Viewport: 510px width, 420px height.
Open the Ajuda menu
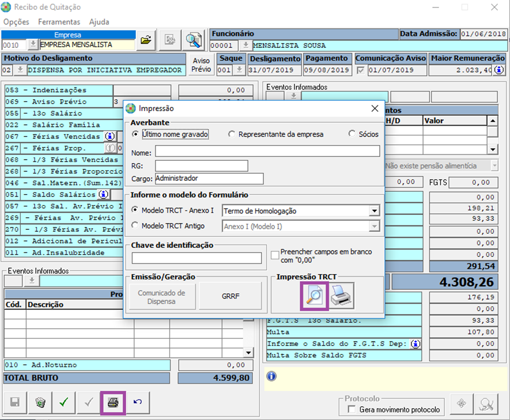click(99, 22)
